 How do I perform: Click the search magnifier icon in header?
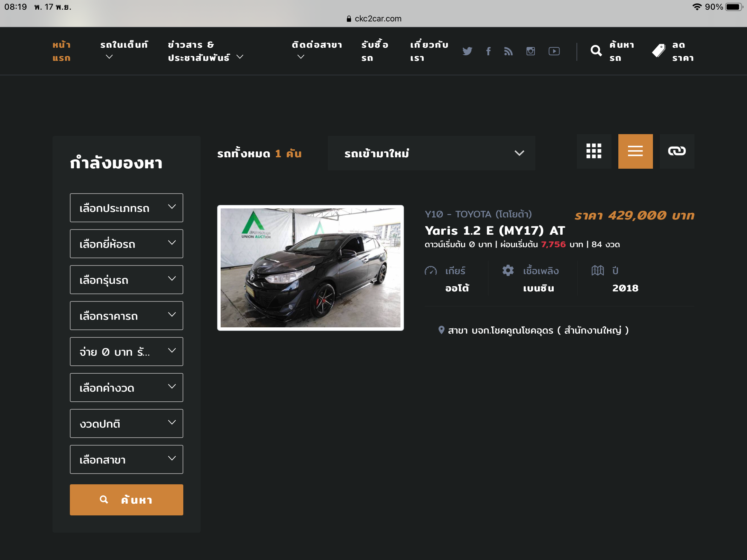pyautogui.click(x=596, y=51)
